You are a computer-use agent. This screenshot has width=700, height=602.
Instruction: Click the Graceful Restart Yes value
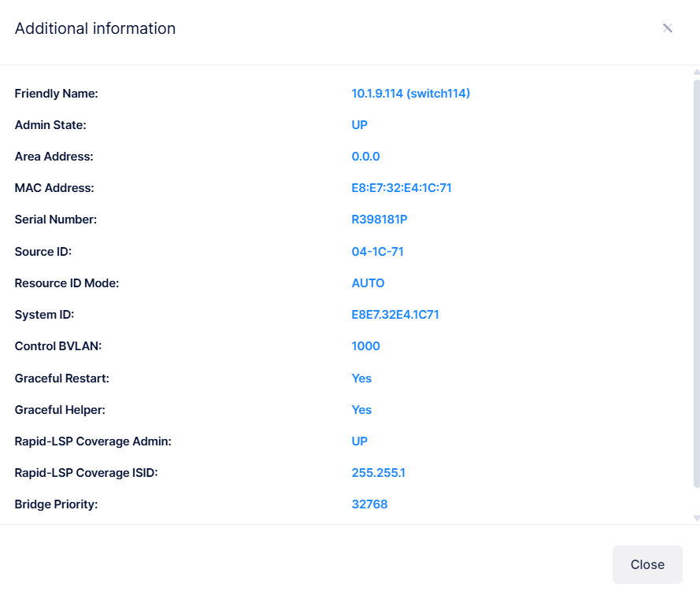[361, 379]
